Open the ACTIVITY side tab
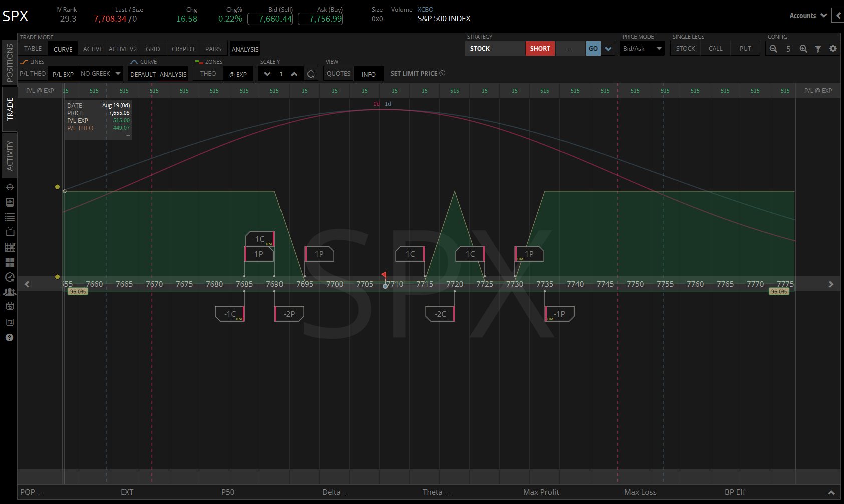The image size is (844, 504). (x=10, y=155)
